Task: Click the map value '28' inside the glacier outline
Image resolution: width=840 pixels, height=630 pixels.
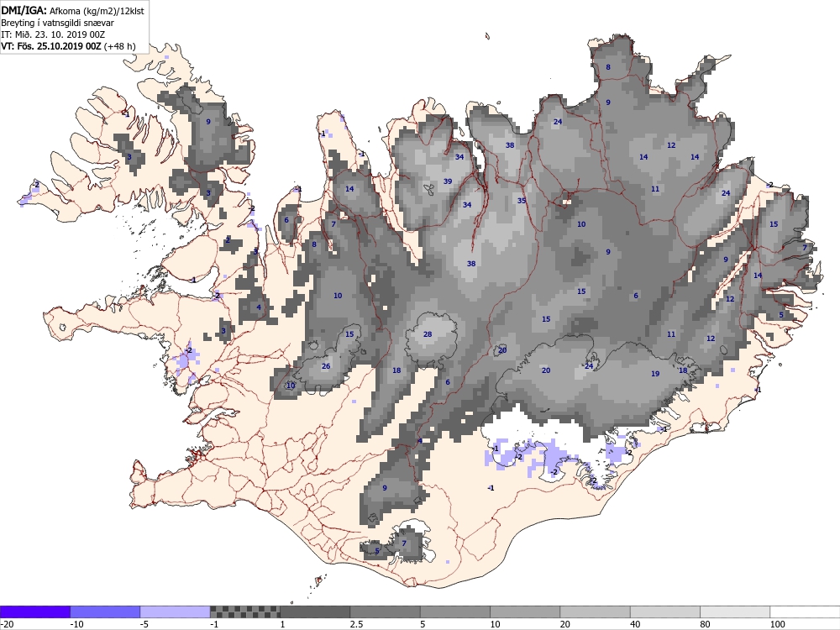Action: click(x=428, y=334)
